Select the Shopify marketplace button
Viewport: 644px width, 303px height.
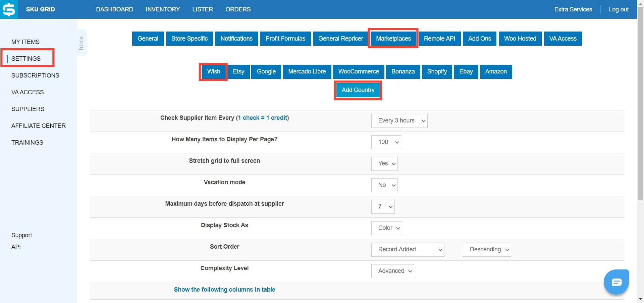(437, 71)
